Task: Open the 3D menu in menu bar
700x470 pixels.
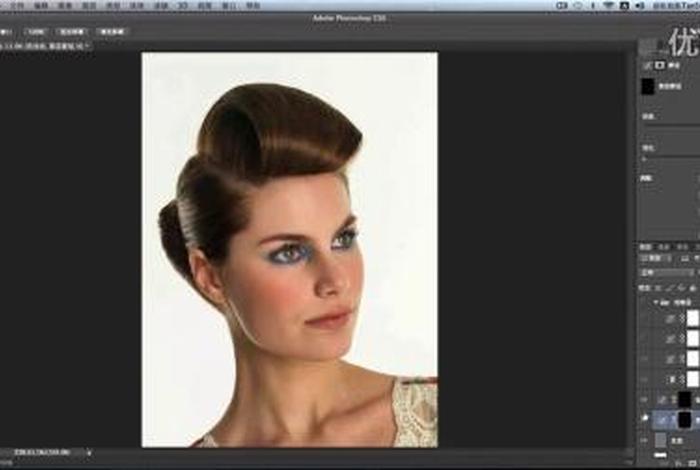Action: pos(182,6)
